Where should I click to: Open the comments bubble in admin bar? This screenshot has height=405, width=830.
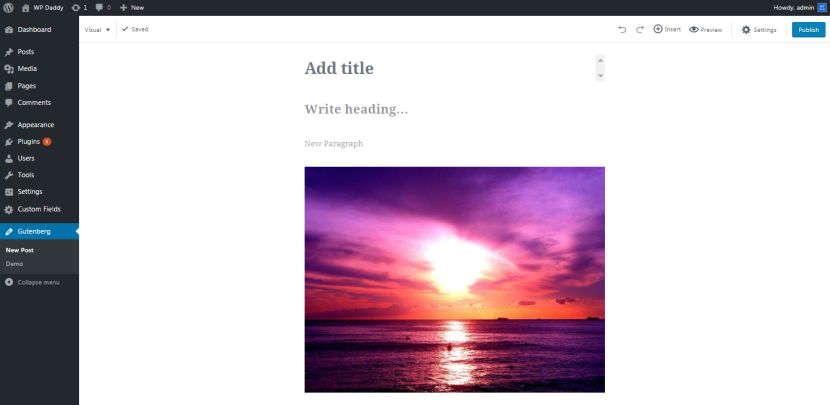point(103,7)
